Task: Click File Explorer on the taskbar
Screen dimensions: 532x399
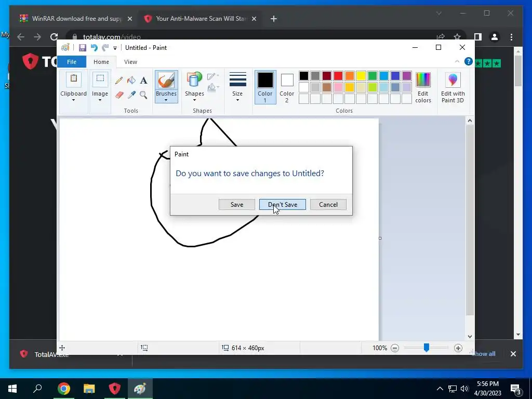Action: [89, 389]
